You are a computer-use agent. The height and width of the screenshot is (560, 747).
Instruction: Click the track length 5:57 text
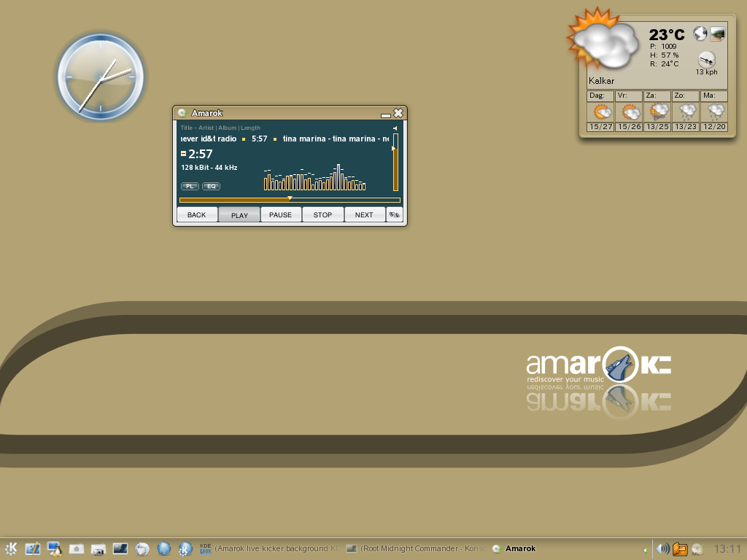coord(260,139)
